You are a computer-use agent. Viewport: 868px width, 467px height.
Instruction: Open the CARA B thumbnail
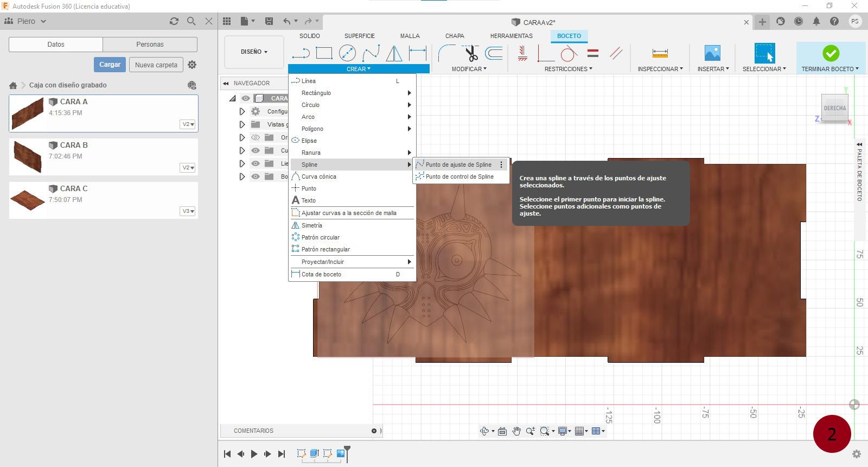coord(27,157)
